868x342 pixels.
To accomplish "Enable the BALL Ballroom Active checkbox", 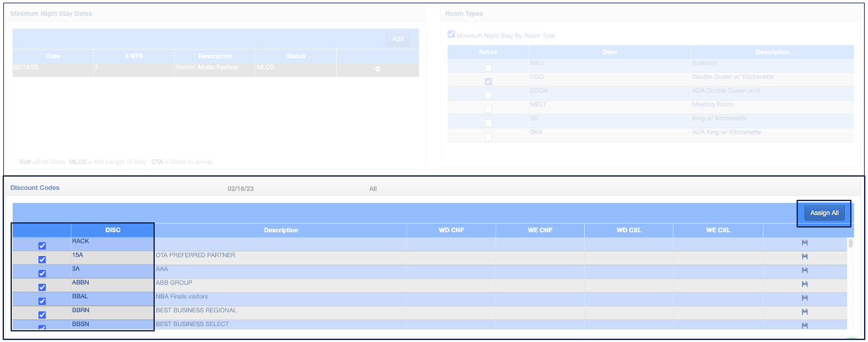I will [488, 68].
